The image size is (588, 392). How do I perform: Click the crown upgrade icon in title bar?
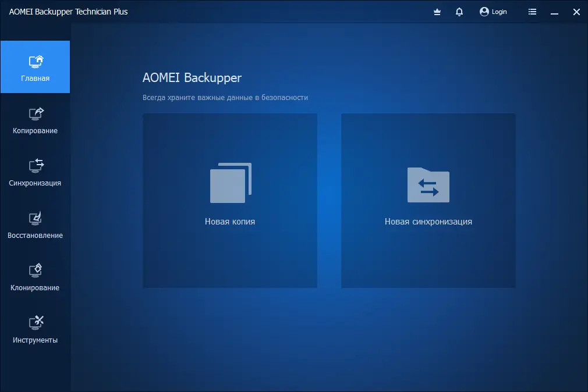click(437, 11)
